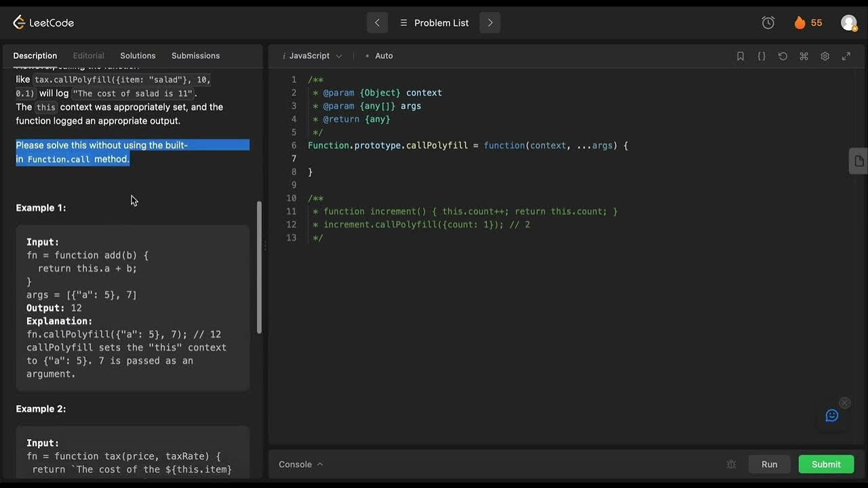The height and width of the screenshot is (488, 868).
Task: Click the 'Output: 12' line
Action: (54, 308)
